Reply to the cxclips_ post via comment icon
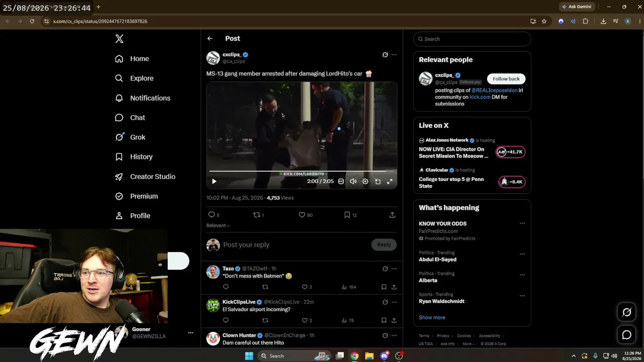644x362 pixels. point(211,215)
